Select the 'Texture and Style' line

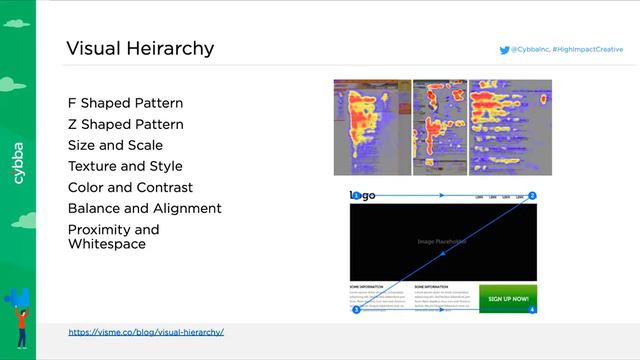point(125,166)
